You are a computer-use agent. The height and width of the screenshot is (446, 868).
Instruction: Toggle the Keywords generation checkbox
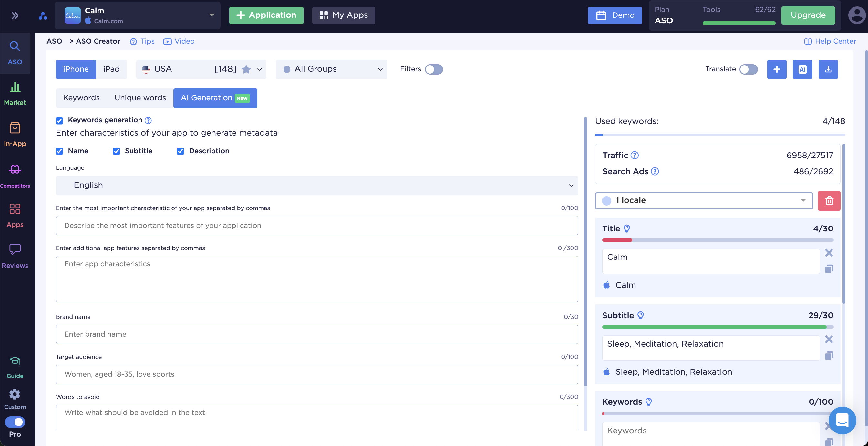pos(59,121)
